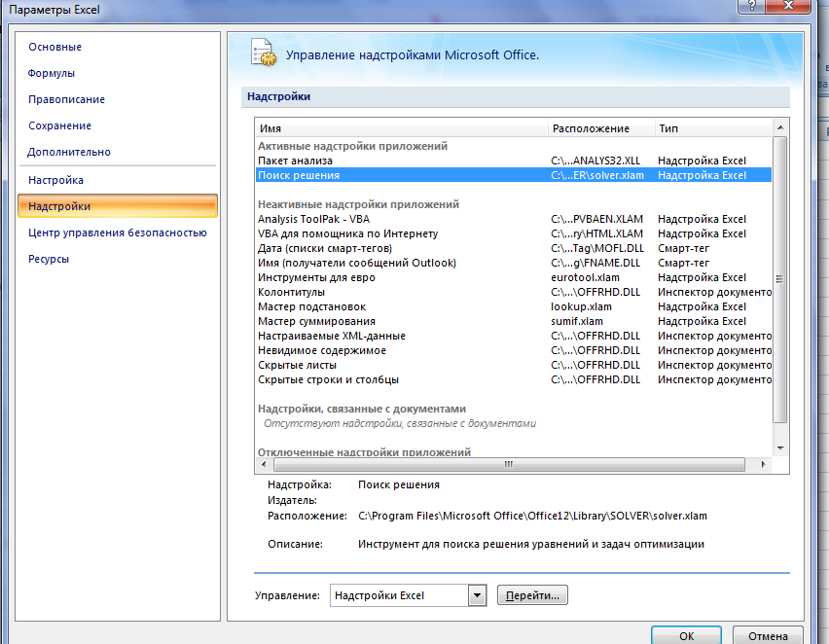Sort the list by the Имя column

point(402,128)
